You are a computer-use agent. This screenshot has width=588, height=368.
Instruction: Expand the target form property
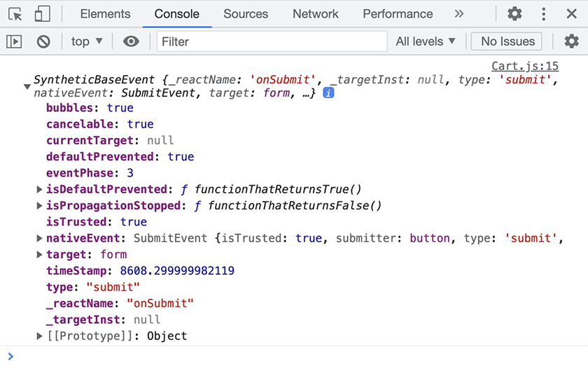[x=39, y=254]
